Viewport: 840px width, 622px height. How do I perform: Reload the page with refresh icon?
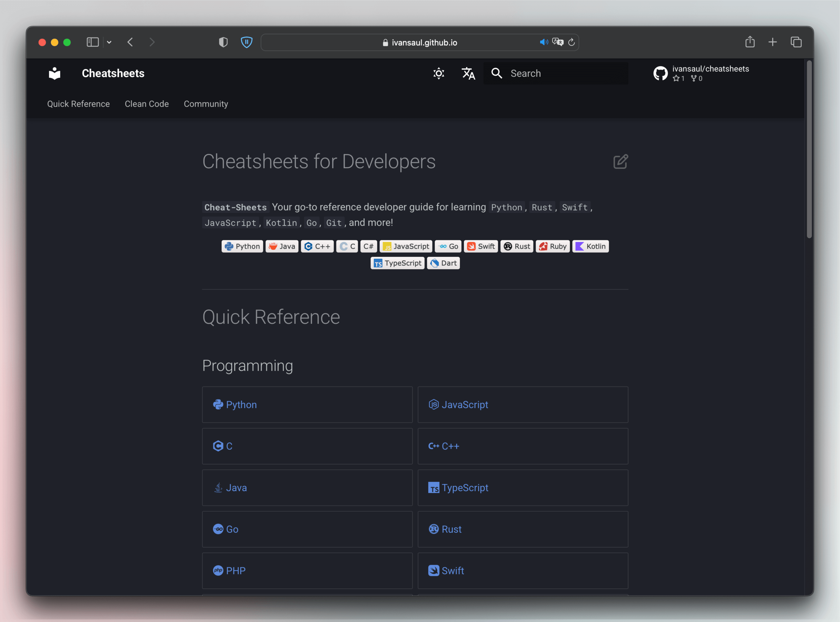click(x=571, y=42)
